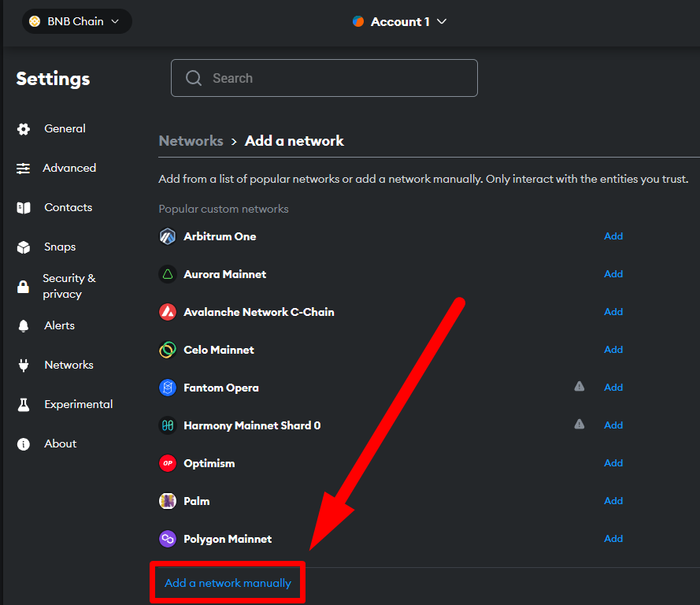Open the Networks settings menu item
The width and height of the screenshot is (700, 605).
pos(69,365)
